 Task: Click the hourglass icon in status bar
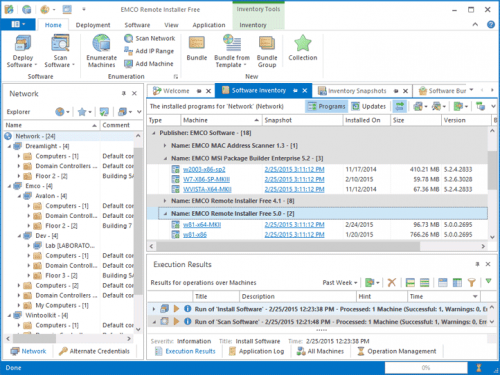click(x=479, y=368)
